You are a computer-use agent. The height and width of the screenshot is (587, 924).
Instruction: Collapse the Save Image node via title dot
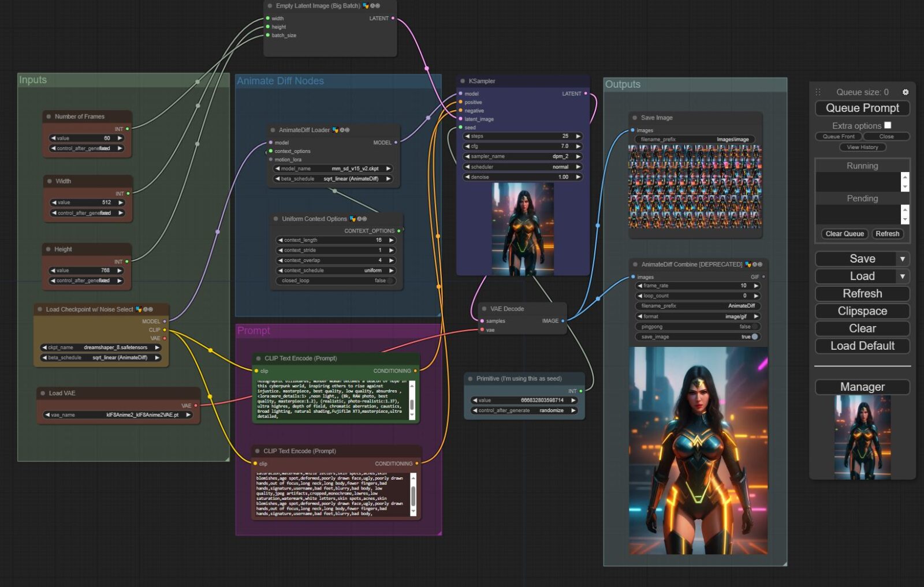click(x=635, y=118)
